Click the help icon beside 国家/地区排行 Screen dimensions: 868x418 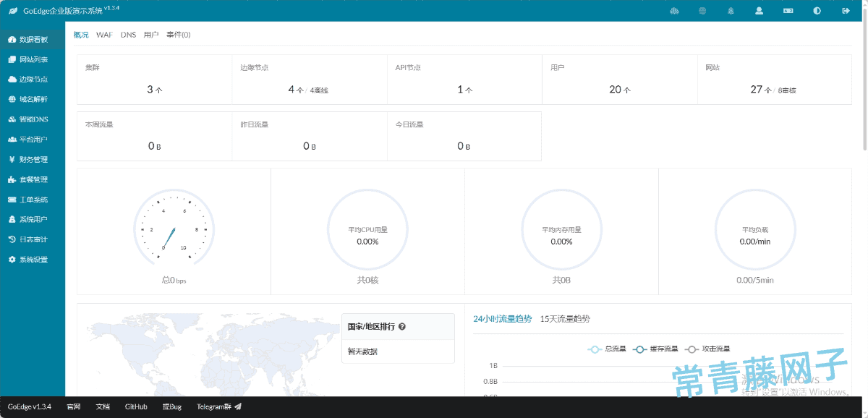point(402,327)
